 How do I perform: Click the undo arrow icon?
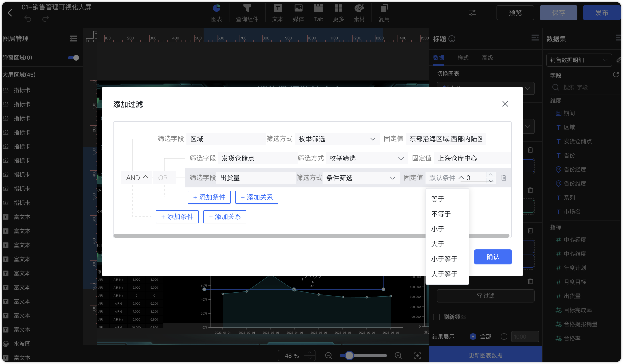[x=28, y=19]
